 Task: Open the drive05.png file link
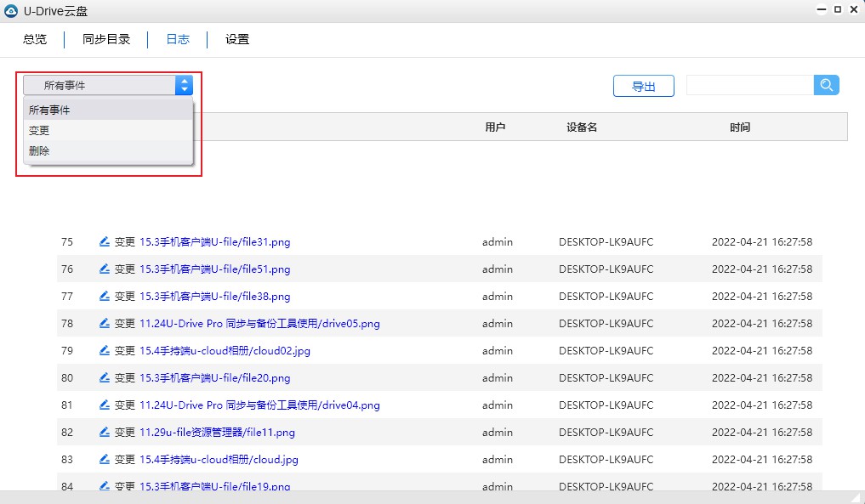(x=259, y=324)
